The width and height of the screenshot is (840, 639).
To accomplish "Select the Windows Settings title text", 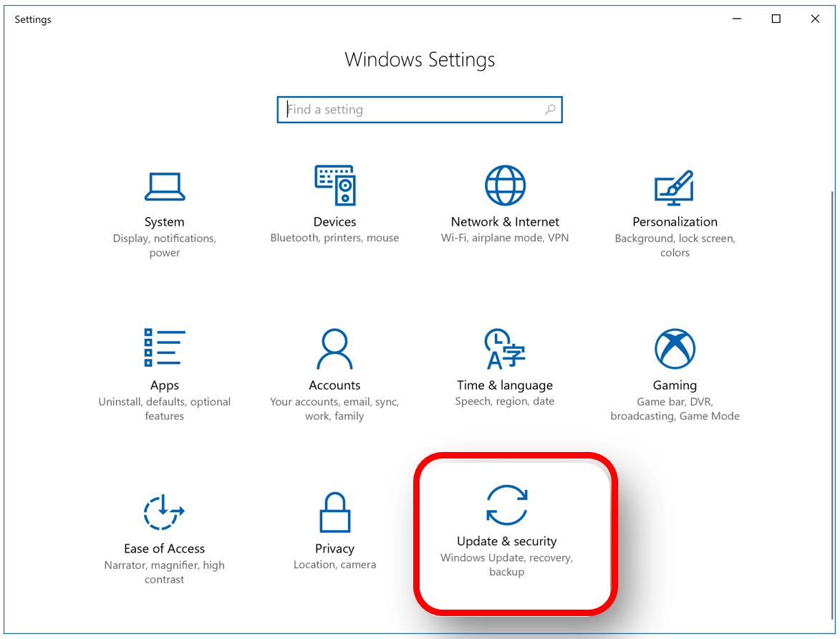I will [x=420, y=59].
